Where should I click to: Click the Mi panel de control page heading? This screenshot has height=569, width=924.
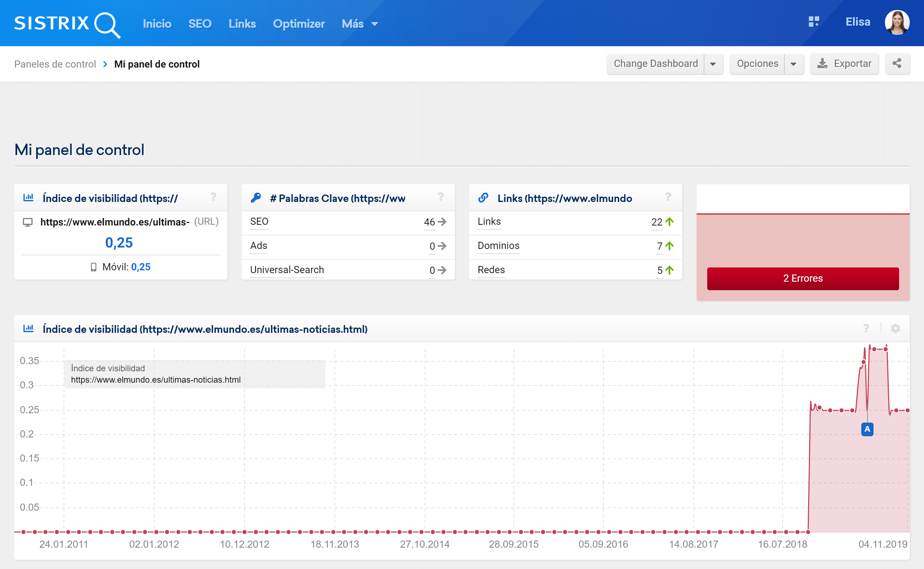coord(79,150)
